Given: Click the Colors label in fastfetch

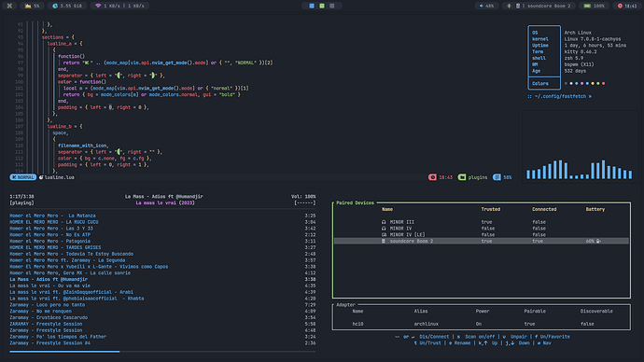Looking at the screenshot, I should 540,83.
